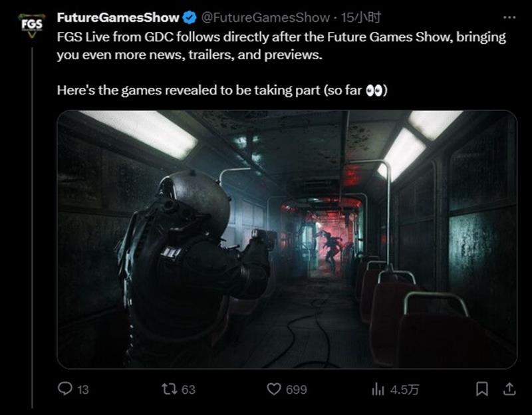The height and width of the screenshot is (415, 532).
Task: Click the reply count 13
Action: [x=82, y=390]
